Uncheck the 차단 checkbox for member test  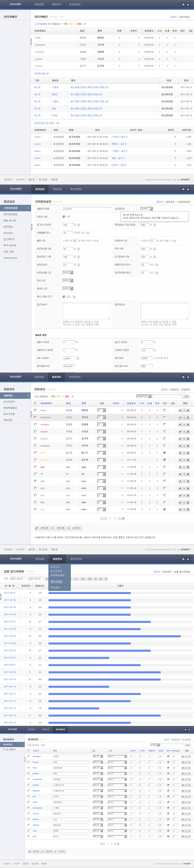[x=164, y=453]
